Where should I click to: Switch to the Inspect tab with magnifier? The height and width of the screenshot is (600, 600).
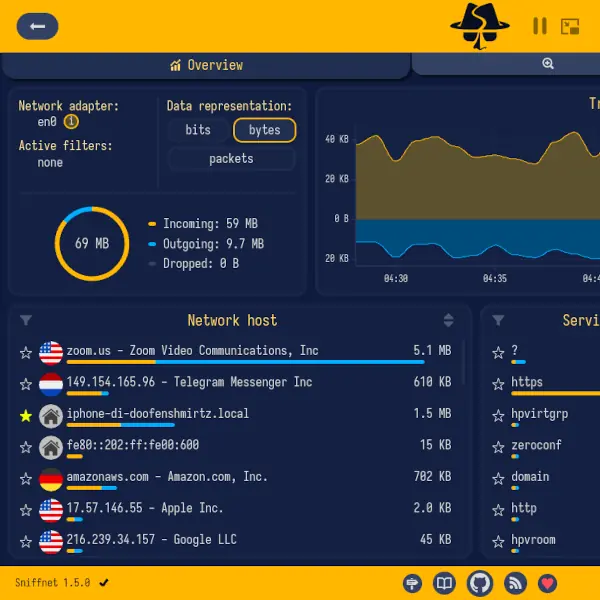547,63
